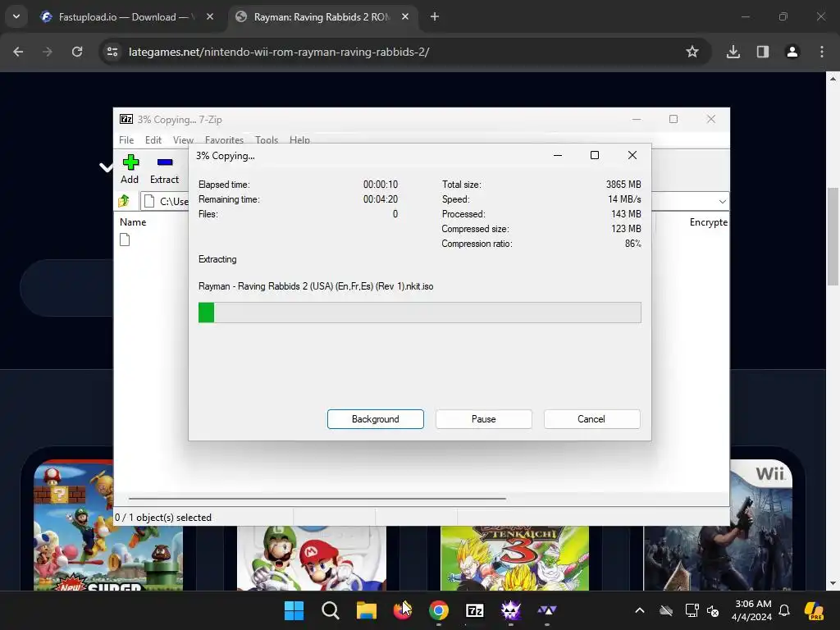The height and width of the screenshot is (630, 840).
Task: Open the tab search dropdown
Action: [16, 16]
